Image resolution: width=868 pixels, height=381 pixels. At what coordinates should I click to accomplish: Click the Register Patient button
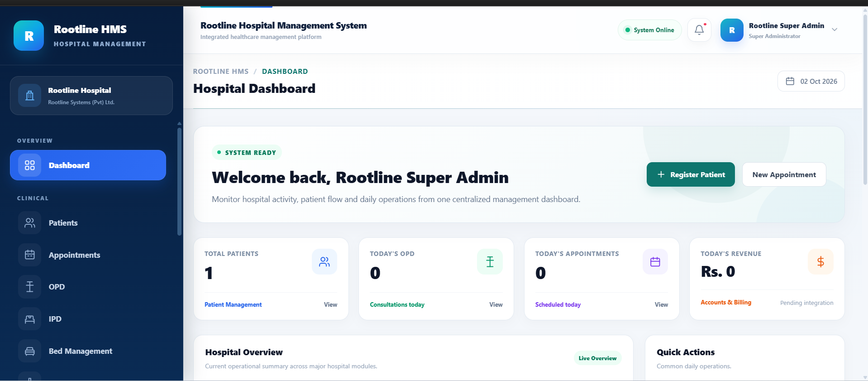point(691,174)
